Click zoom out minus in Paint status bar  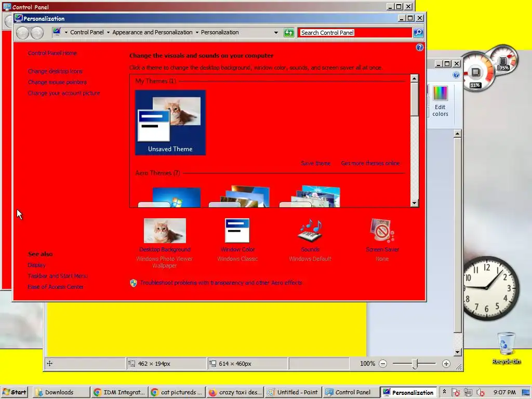[383, 364]
